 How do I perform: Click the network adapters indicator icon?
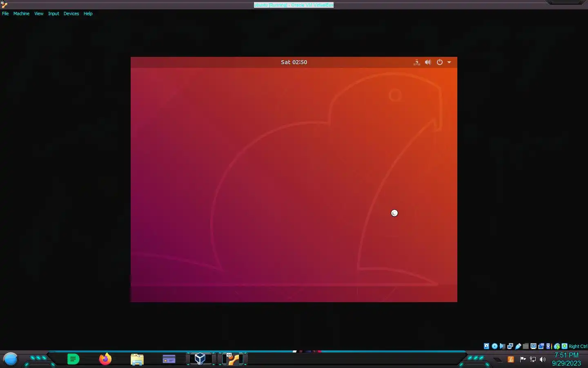point(510,346)
